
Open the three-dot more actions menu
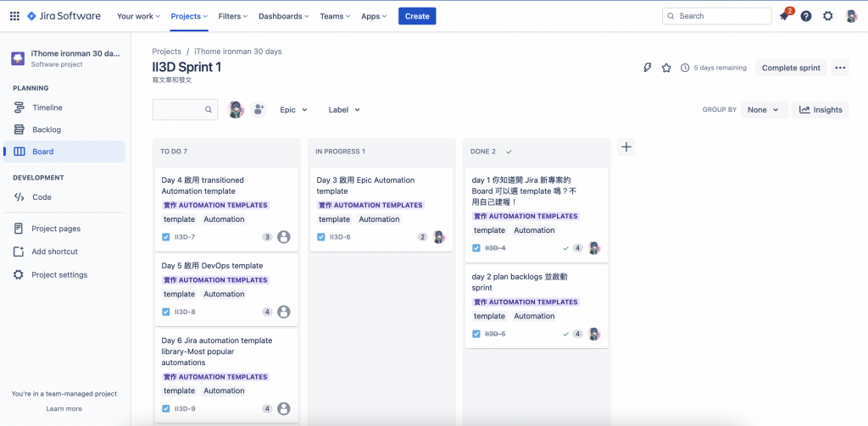(840, 68)
